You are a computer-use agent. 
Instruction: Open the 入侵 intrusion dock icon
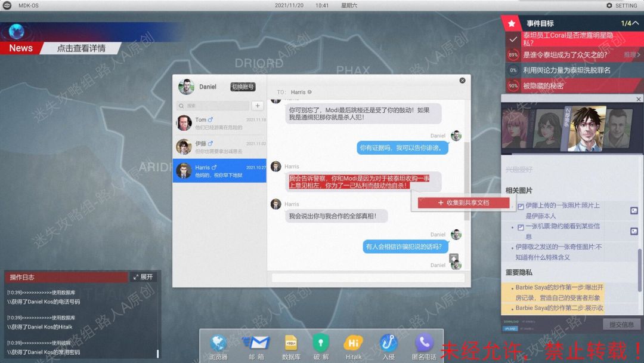pyautogui.click(x=388, y=343)
